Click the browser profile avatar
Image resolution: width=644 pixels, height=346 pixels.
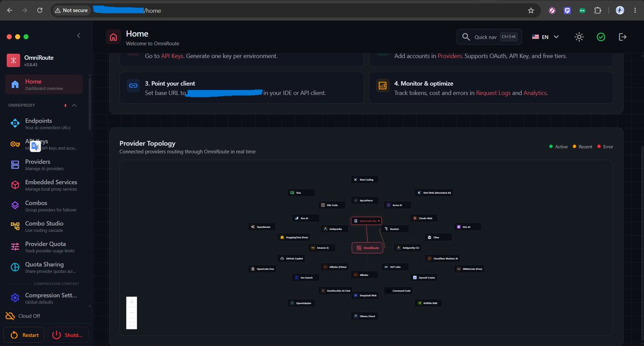620,10
